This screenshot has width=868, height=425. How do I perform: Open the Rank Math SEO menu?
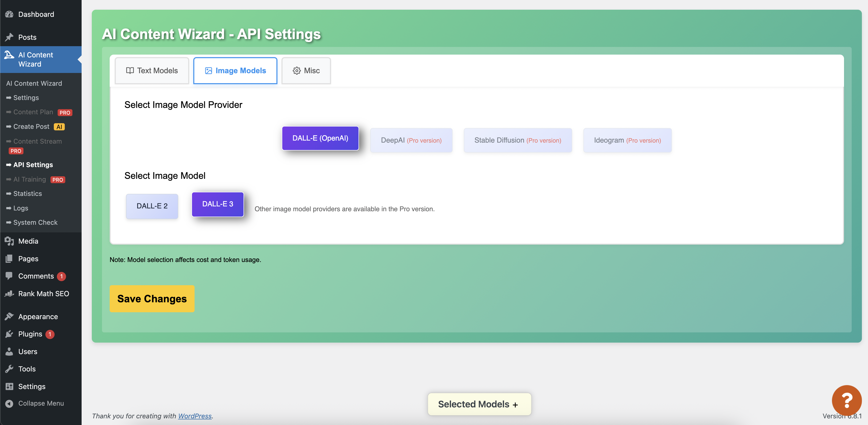coord(41,294)
